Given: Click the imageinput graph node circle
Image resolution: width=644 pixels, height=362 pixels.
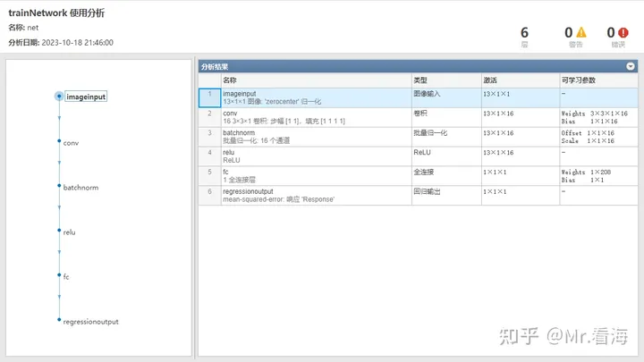Looking at the screenshot, I should tap(59, 97).
